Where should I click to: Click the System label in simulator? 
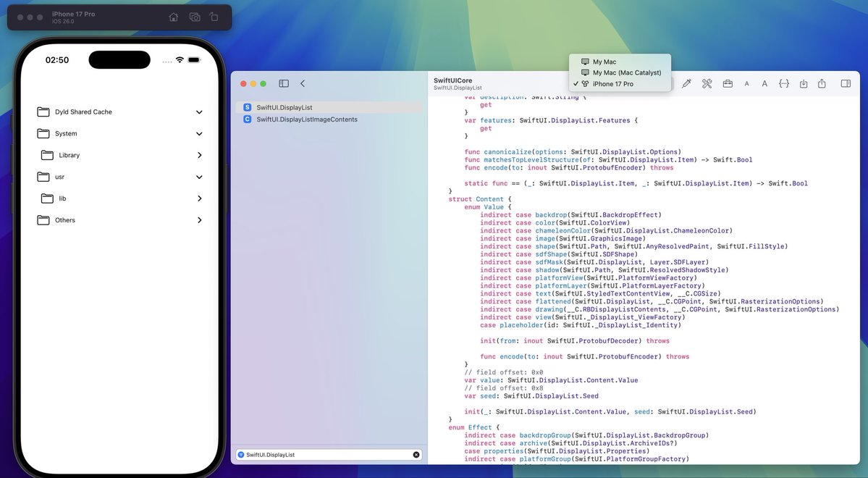pos(66,133)
